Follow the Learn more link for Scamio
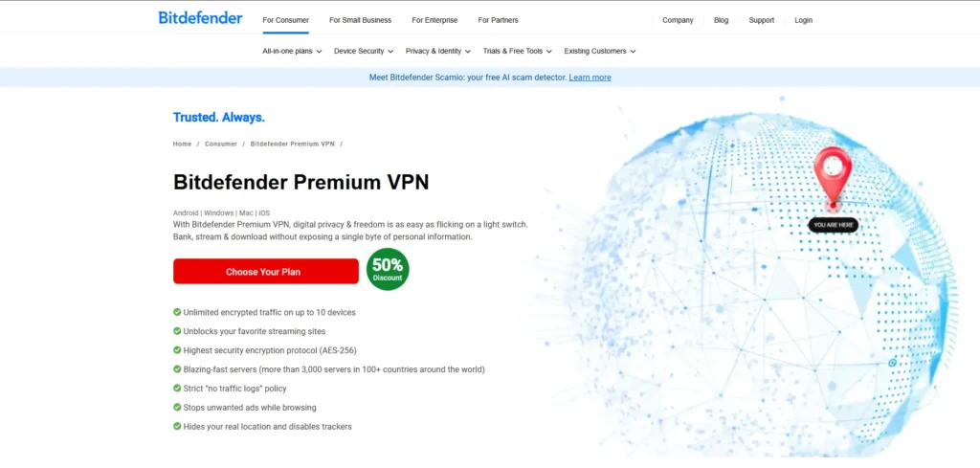This screenshot has height=468, width=980. tap(590, 78)
